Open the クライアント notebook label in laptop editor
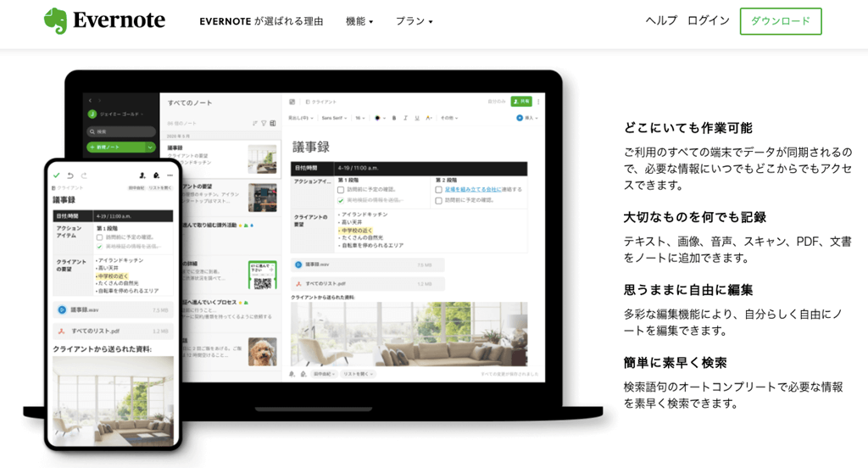Screen dimensions: 868x468 321,102
